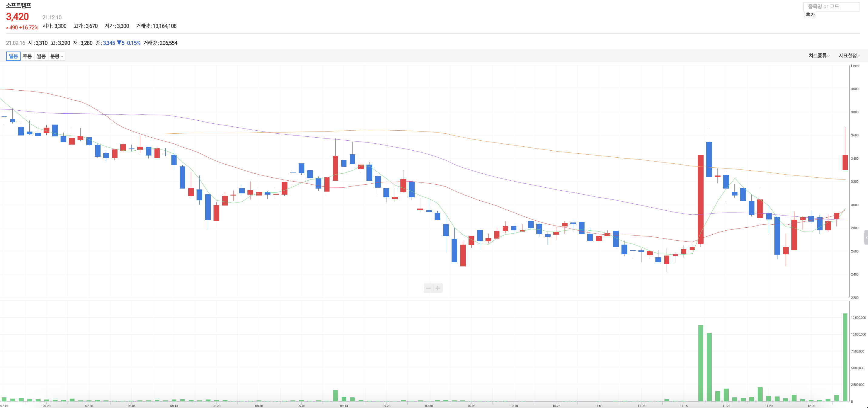The height and width of the screenshot is (408, 868).
Task: Expand the 분봉 minute-chart dropdown
Action: (x=56, y=56)
